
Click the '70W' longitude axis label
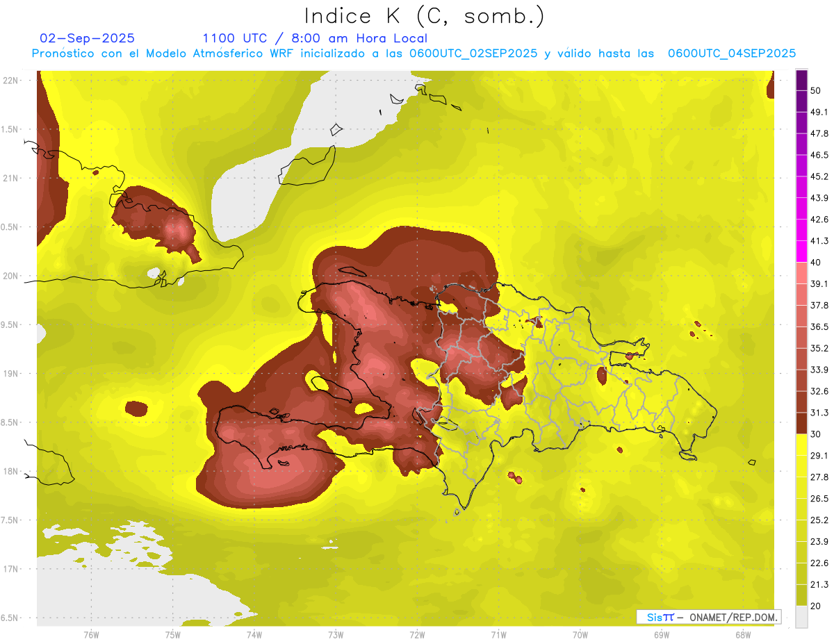click(580, 635)
